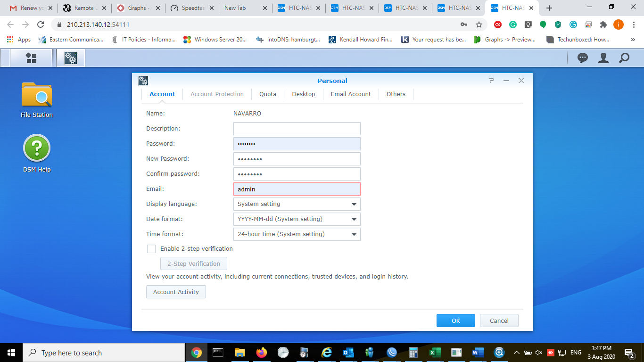The width and height of the screenshot is (644, 362).
Task: Open the Chrome three-dot menu
Action: [x=634, y=25]
